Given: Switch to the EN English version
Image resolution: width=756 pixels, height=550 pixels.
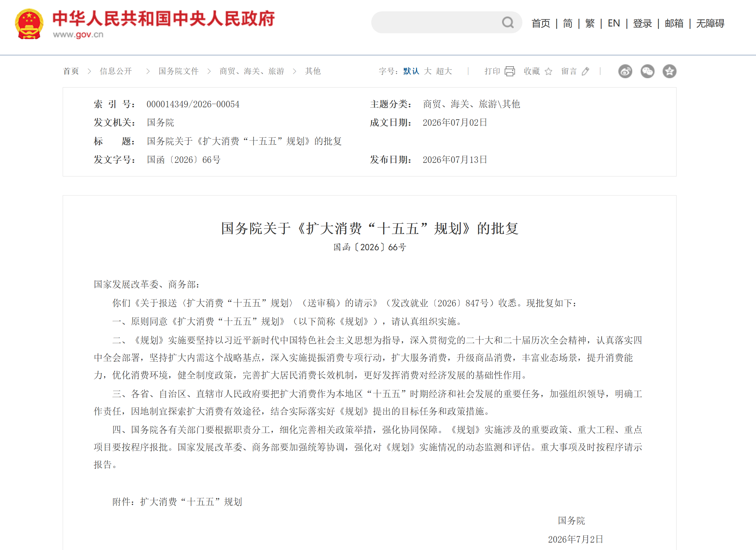Looking at the screenshot, I should [614, 23].
